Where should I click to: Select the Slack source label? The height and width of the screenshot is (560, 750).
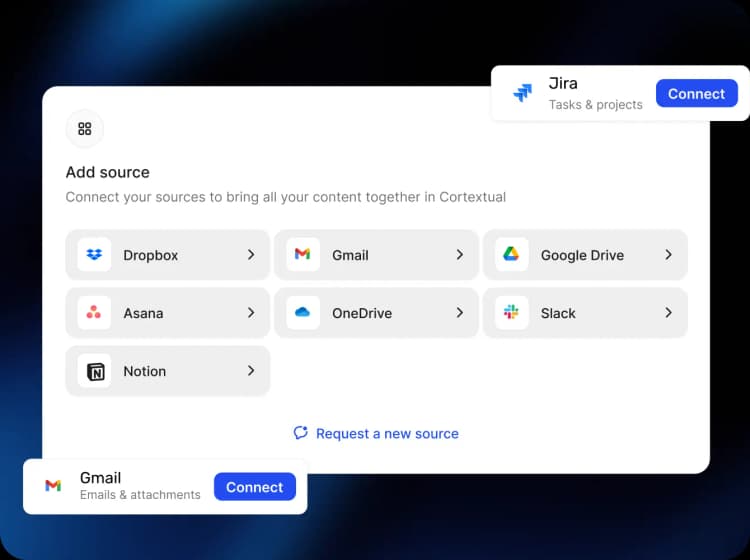(x=558, y=313)
